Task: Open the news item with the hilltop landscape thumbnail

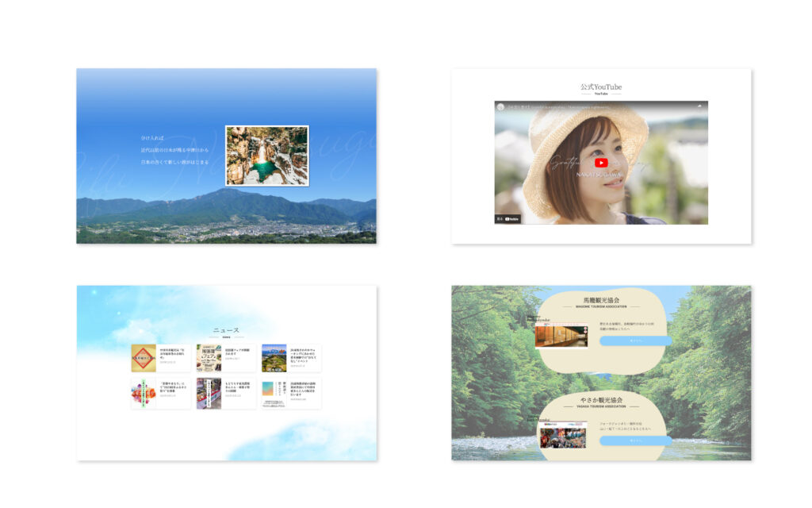Action: pyautogui.click(x=274, y=358)
